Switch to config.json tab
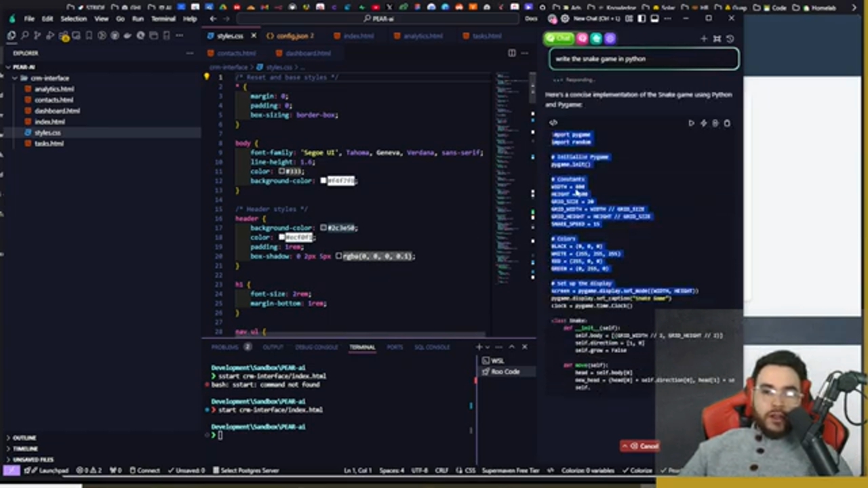868x488 pixels. [292, 36]
